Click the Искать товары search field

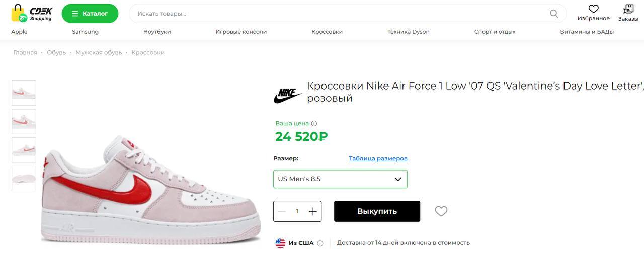[337, 14]
